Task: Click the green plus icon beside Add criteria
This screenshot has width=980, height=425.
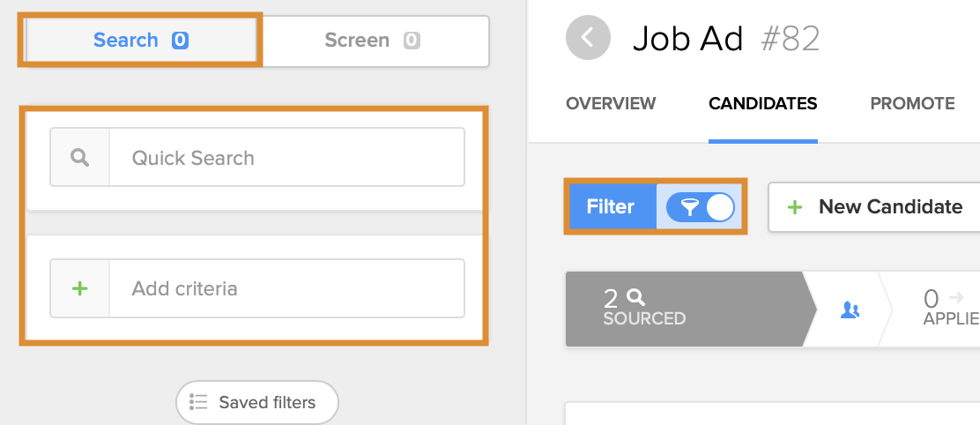Action: pyautogui.click(x=80, y=288)
